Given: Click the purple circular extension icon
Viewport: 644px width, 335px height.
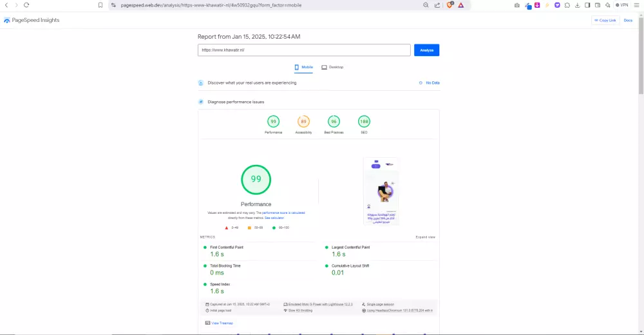Looking at the screenshot, I should (x=557, y=5).
